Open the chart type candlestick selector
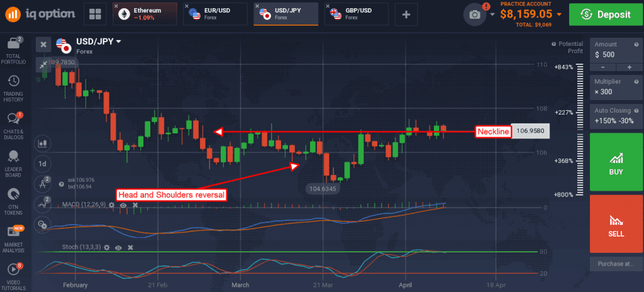The height and width of the screenshot is (292, 644). [x=42, y=143]
